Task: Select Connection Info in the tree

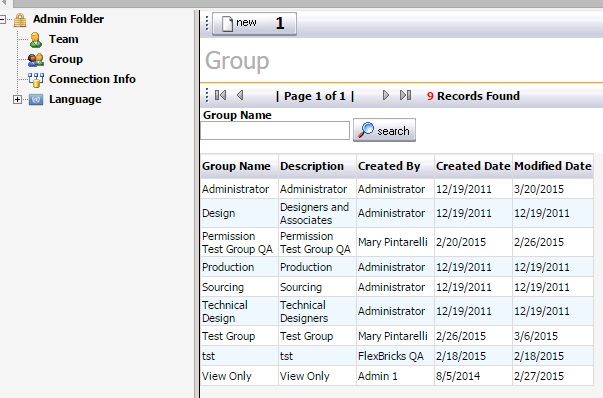Action: tap(92, 79)
